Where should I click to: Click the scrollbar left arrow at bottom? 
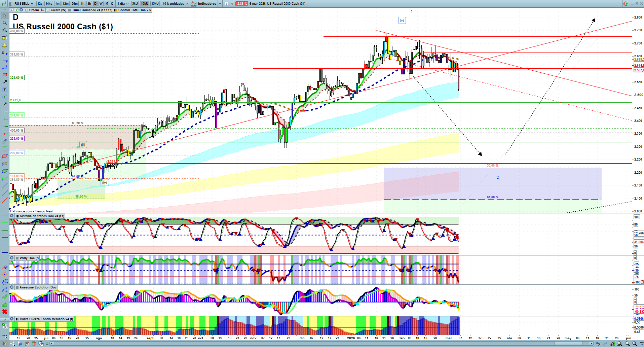click(x=51, y=344)
